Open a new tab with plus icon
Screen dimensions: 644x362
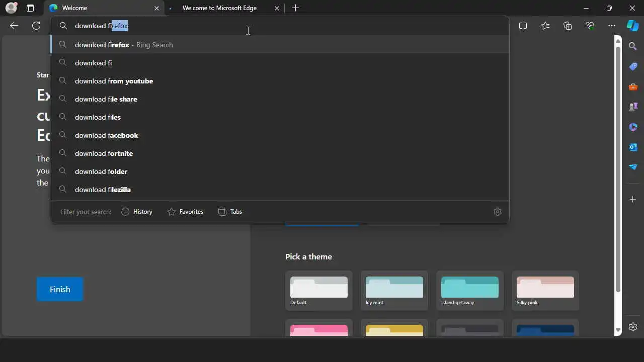click(295, 8)
